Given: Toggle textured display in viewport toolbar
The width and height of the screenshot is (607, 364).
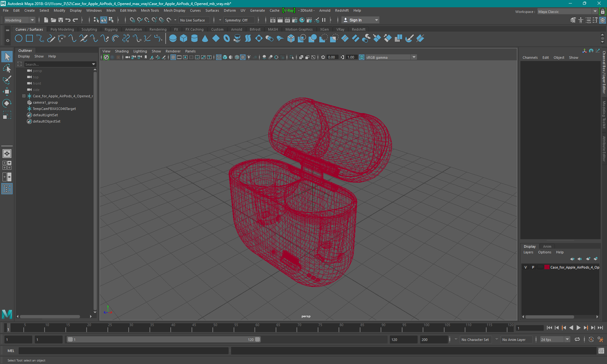Looking at the screenshot, I should (243, 57).
